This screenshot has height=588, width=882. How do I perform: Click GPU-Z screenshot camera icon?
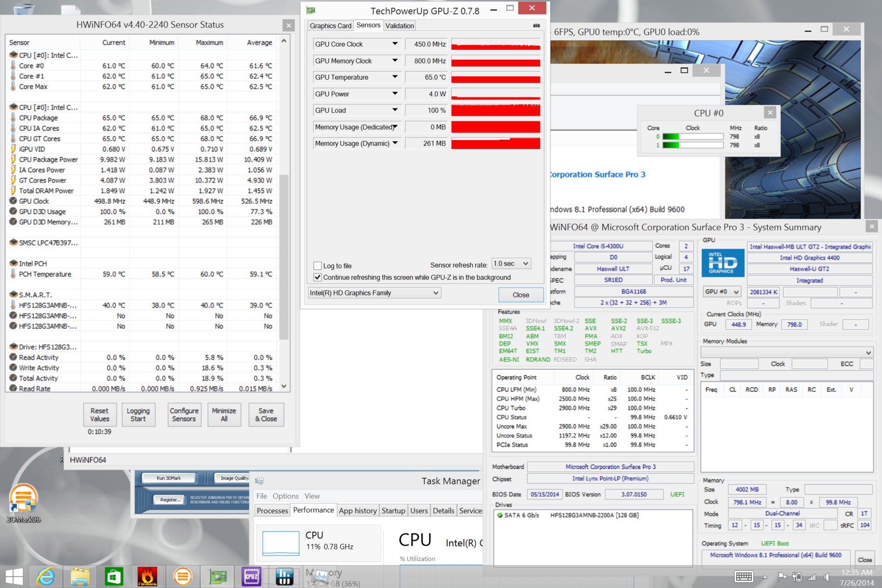tap(537, 25)
